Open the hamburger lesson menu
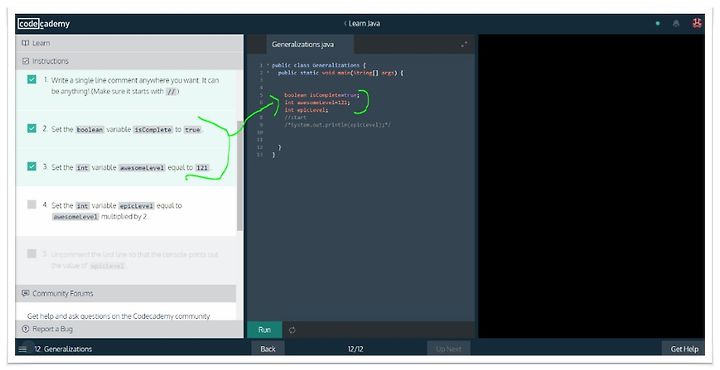 coord(22,349)
